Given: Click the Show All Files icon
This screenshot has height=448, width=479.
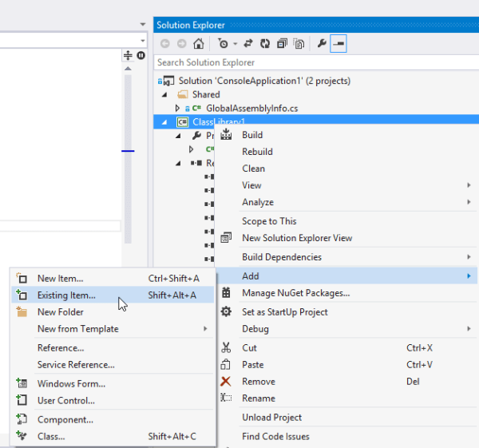Looking at the screenshot, I should [299, 44].
